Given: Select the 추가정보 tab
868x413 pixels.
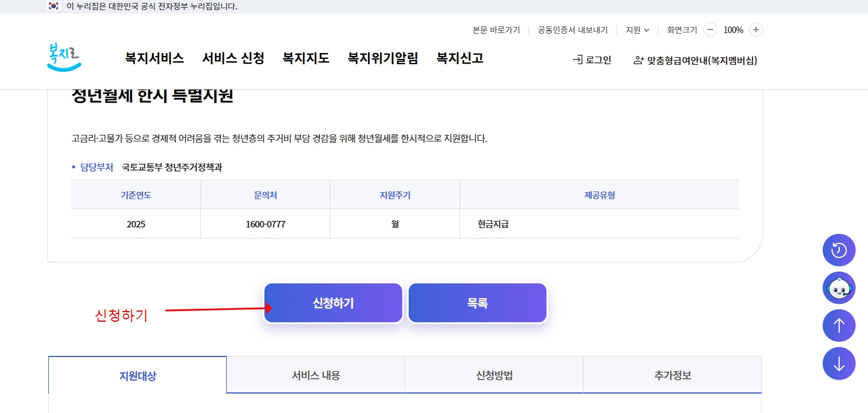Looking at the screenshot, I should tap(672, 375).
